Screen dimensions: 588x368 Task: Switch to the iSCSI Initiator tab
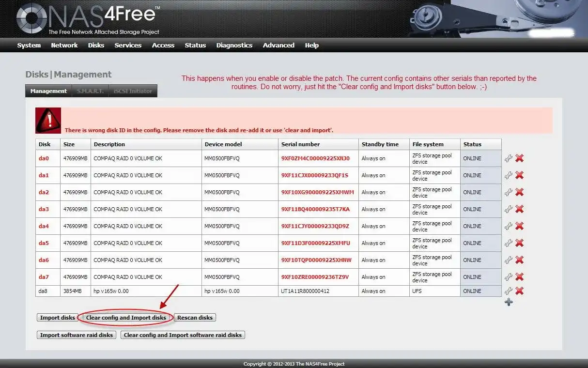pyautogui.click(x=133, y=91)
